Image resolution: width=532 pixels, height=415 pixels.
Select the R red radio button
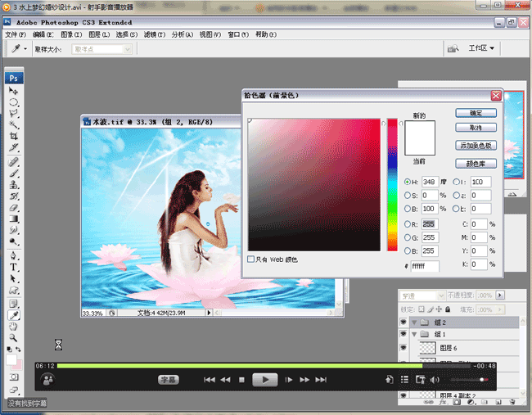click(x=407, y=224)
